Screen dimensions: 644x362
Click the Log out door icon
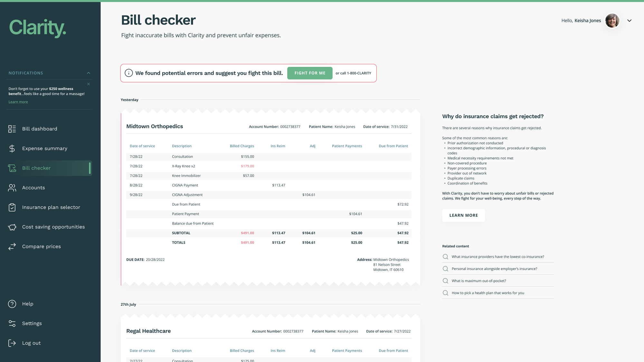pos(12,343)
